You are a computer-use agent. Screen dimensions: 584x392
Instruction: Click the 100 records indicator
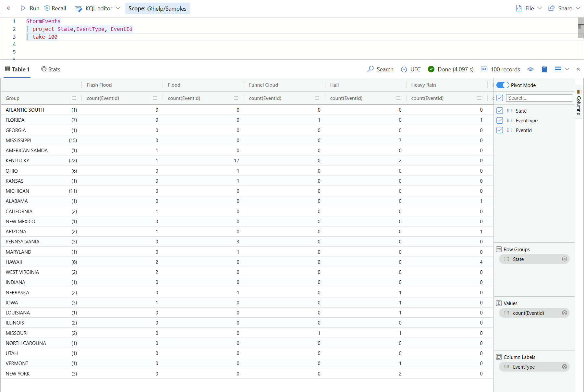[500, 69]
